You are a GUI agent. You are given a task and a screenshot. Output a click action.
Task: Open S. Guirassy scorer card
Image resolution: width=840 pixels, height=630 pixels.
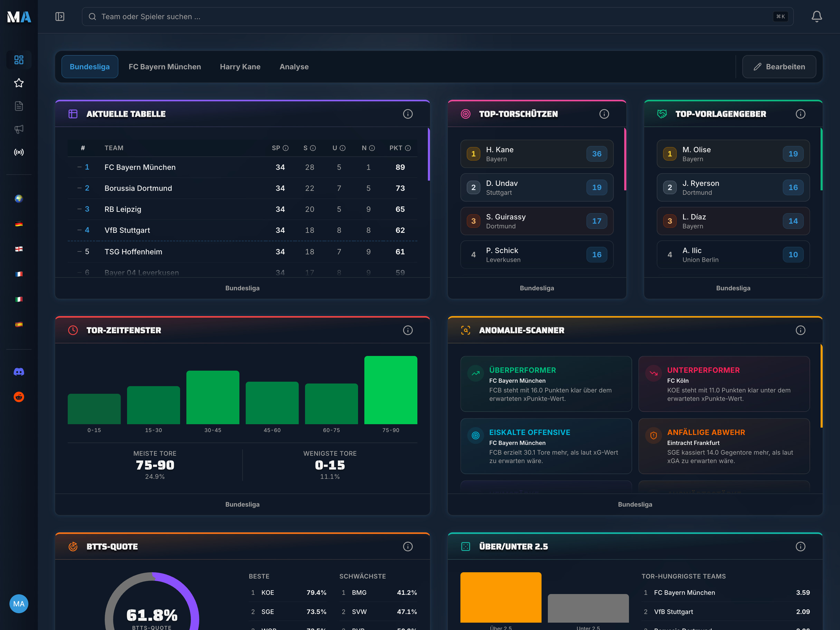537,221
